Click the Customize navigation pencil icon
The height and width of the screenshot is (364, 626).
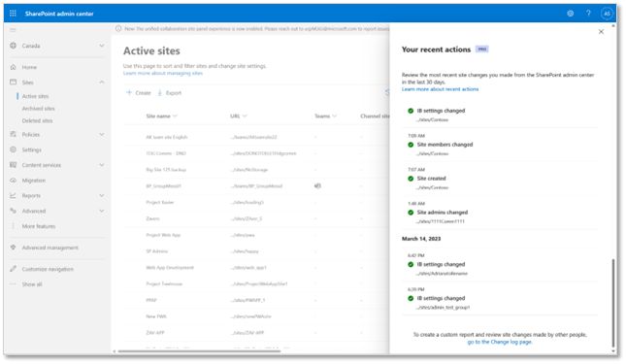[x=14, y=269]
